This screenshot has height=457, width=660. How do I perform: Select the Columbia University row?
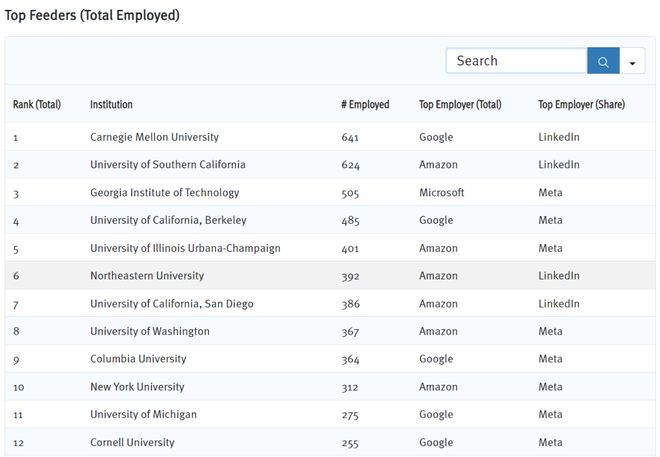click(x=330, y=359)
